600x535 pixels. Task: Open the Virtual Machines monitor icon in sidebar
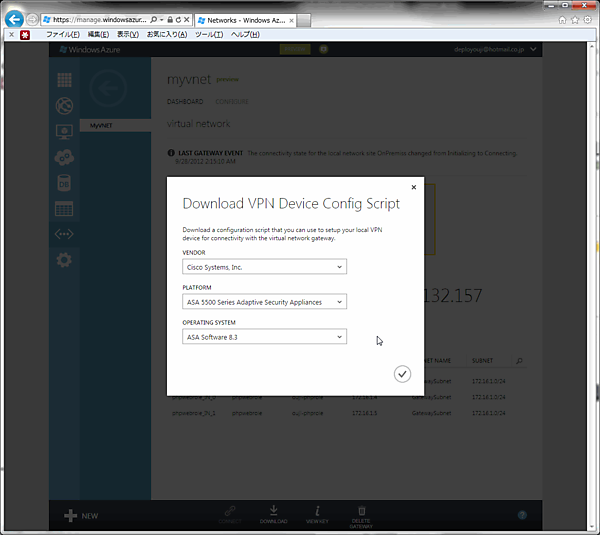[x=64, y=132]
